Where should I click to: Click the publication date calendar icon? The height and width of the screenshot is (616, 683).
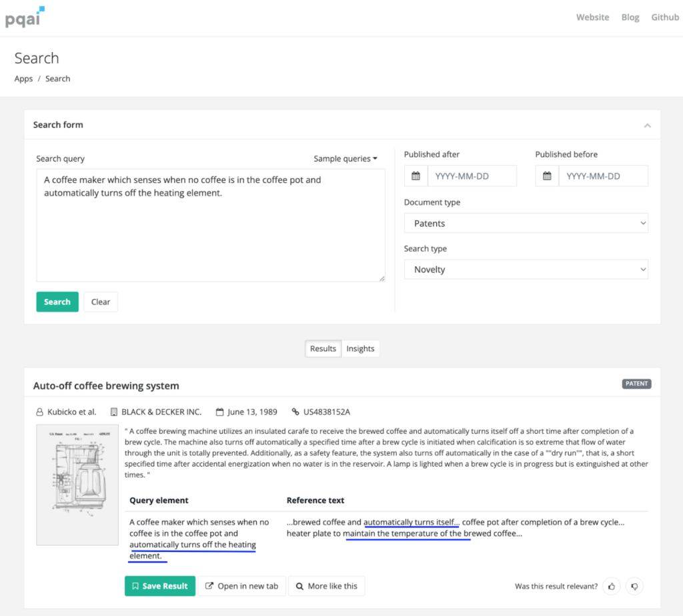[x=219, y=412]
